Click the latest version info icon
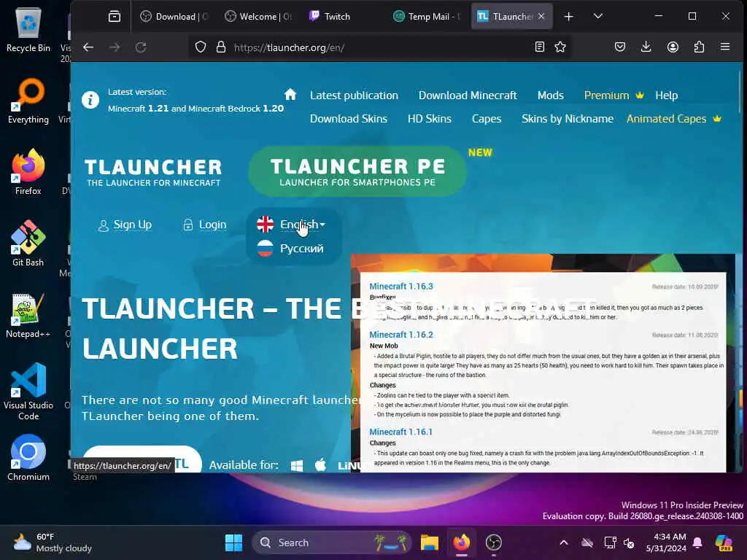 pyautogui.click(x=90, y=100)
